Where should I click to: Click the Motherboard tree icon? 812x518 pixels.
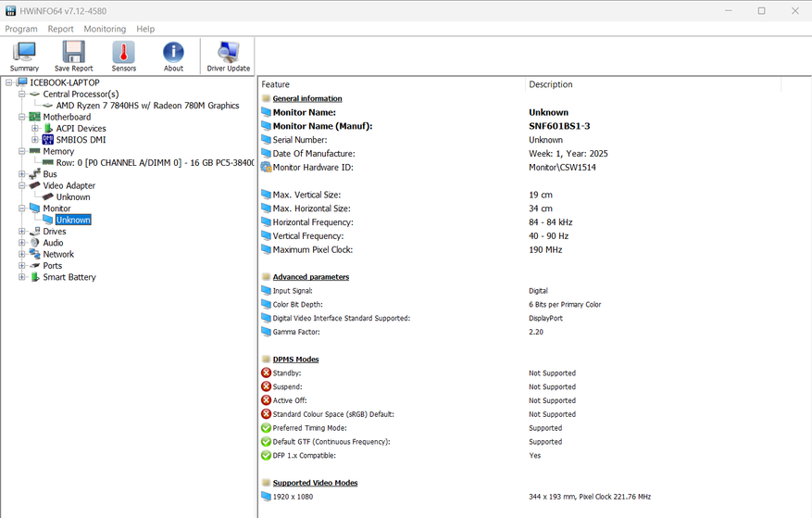34,117
